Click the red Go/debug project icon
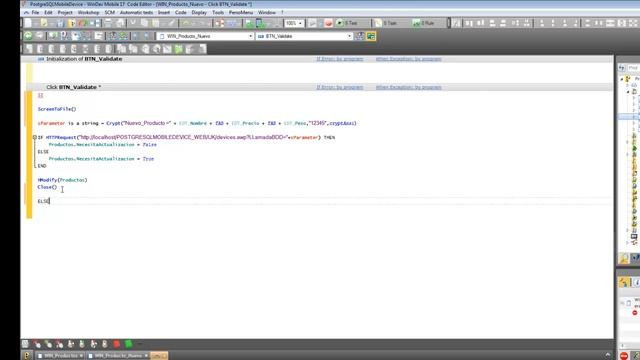The width and height of the screenshot is (640, 360). 329,23
